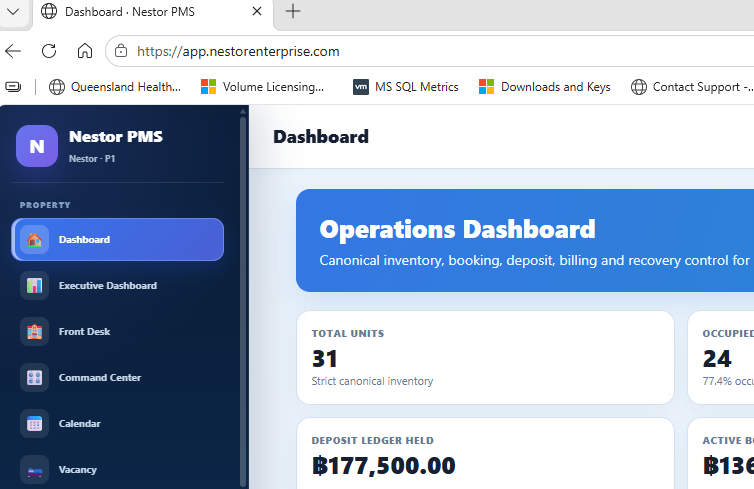Click 'Strict canonical inventory' text
The height and width of the screenshot is (489, 754).
point(372,381)
